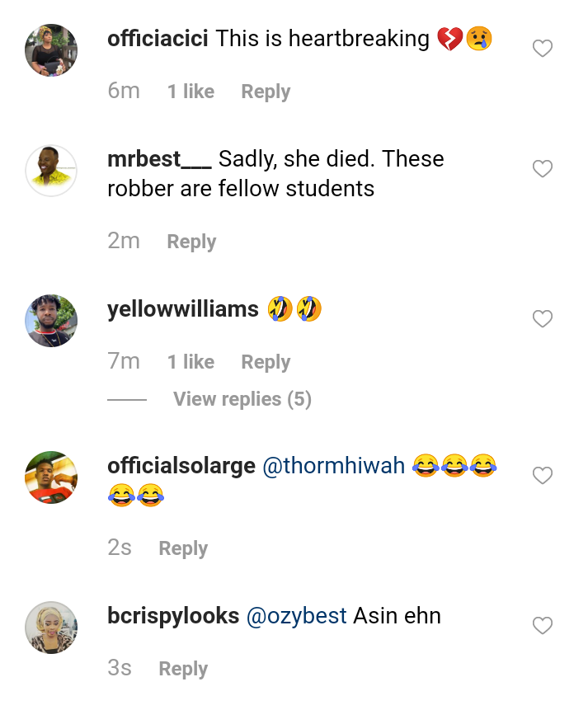588x710 pixels.
Task: View the '1 like' count under officiacici
Action: point(191,92)
